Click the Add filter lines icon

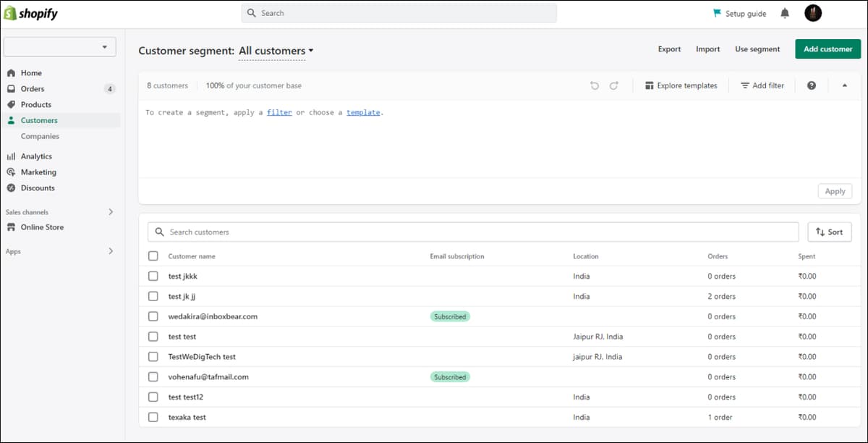[745, 85]
